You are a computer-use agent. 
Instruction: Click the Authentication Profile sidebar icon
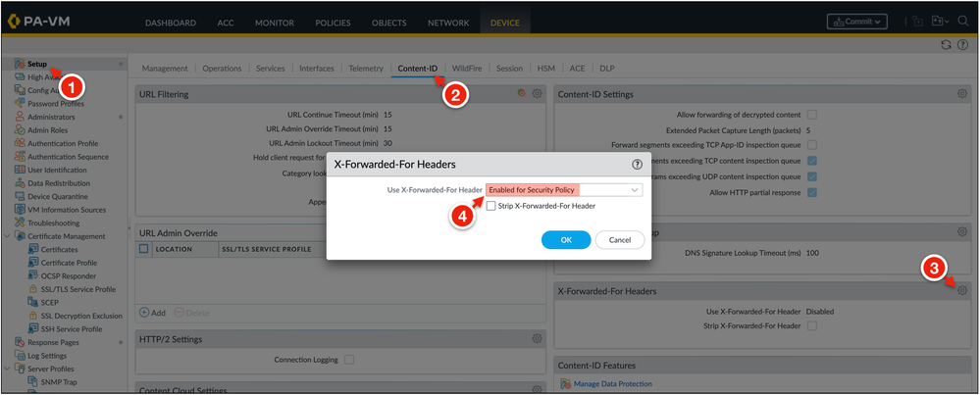pyautogui.click(x=20, y=143)
